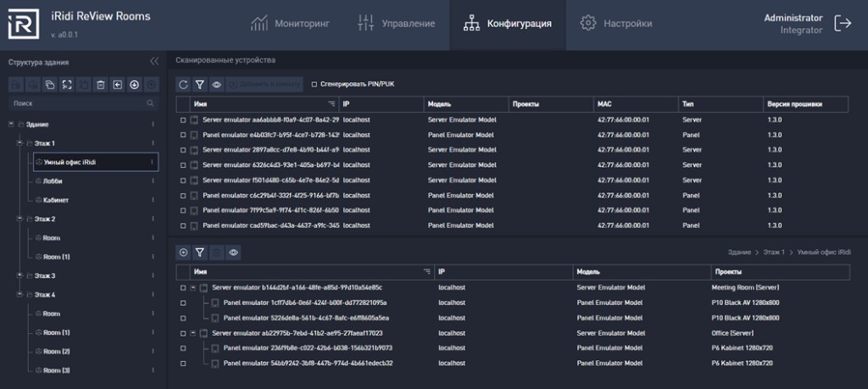Switch to the Мониторинг tab

pyautogui.click(x=290, y=24)
